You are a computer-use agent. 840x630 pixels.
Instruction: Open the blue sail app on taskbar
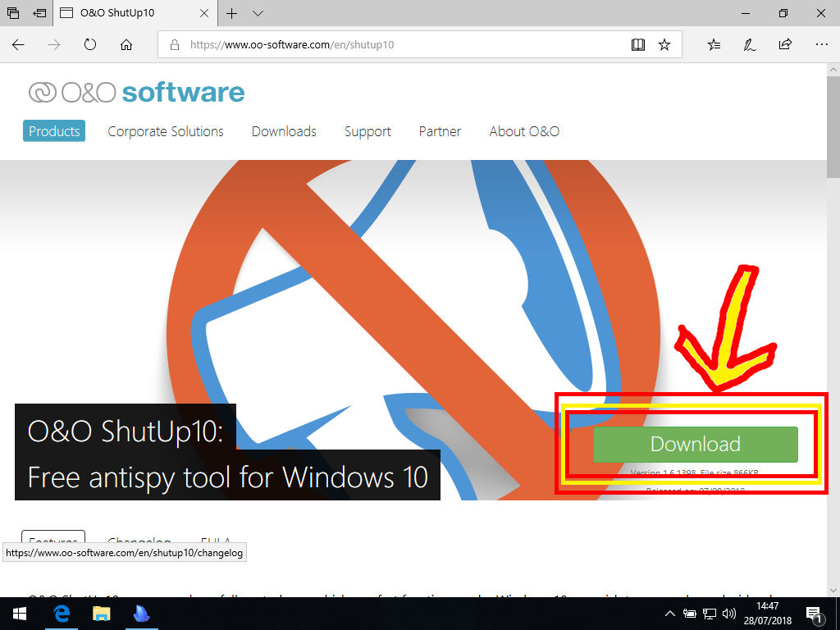pyautogui.click(x=141, y=614)
